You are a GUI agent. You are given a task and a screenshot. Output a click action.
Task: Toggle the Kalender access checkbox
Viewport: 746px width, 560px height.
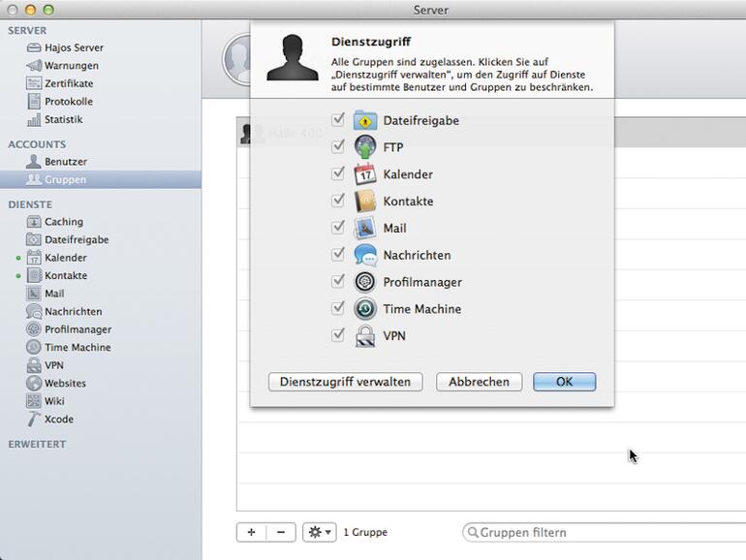pos(338,173)
